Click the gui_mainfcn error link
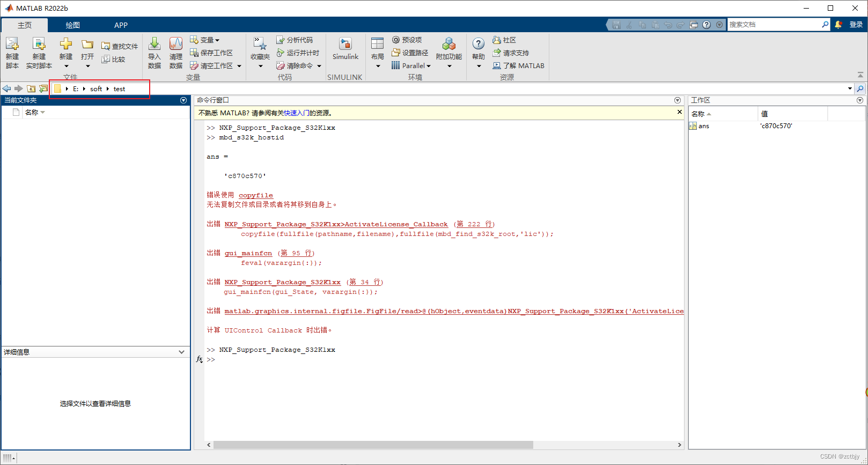Image resolution: width=868 pixels, height=465 pixels. click(x=248, y=253)
